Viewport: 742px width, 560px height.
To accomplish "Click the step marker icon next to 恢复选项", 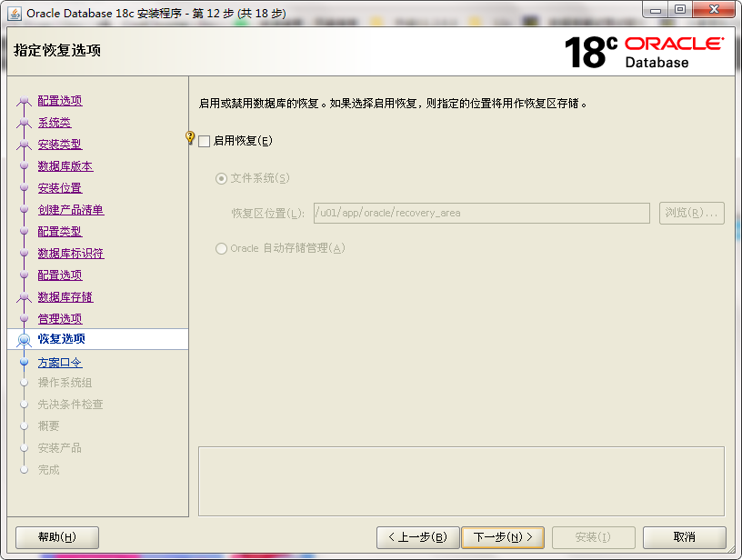I will pos(25,340).
